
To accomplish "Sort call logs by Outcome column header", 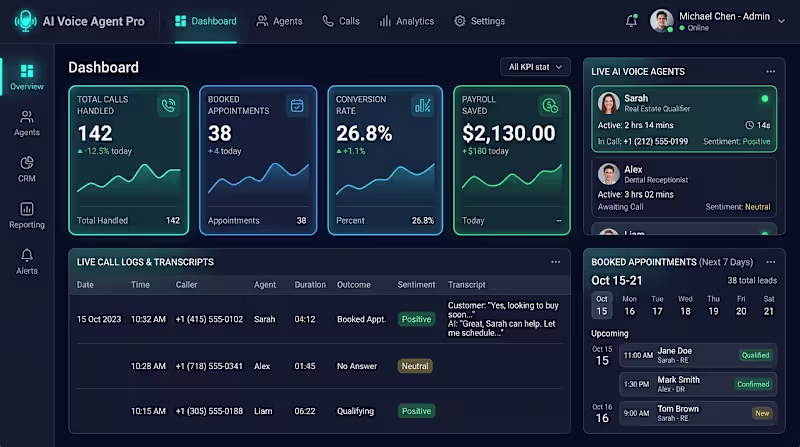I will [x=354, y=285].
